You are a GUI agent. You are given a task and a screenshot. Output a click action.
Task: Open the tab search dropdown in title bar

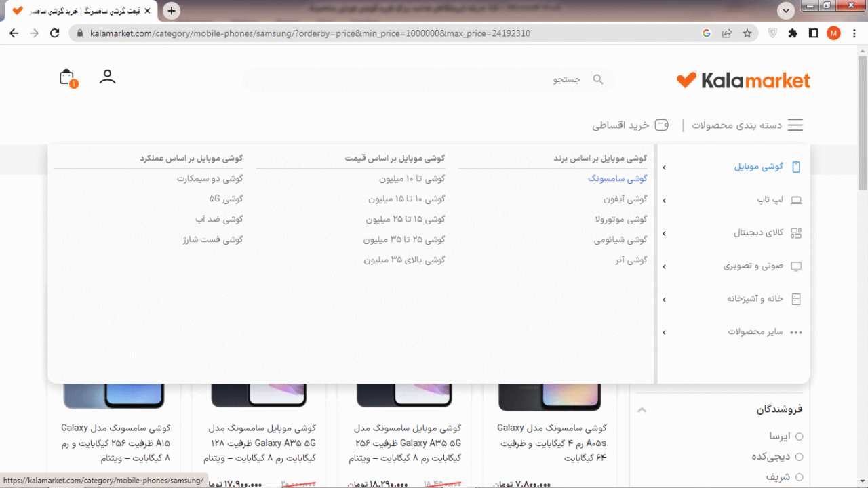pos(786,11)
